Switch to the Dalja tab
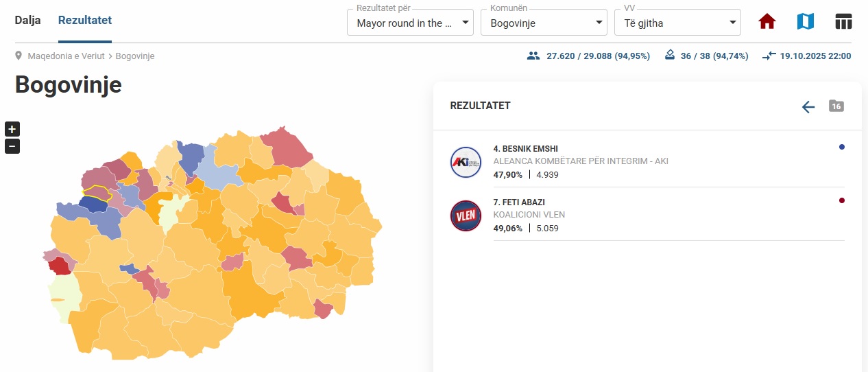Image resolution: width=868 pixels, height=372 pixels. pos(28,20)
